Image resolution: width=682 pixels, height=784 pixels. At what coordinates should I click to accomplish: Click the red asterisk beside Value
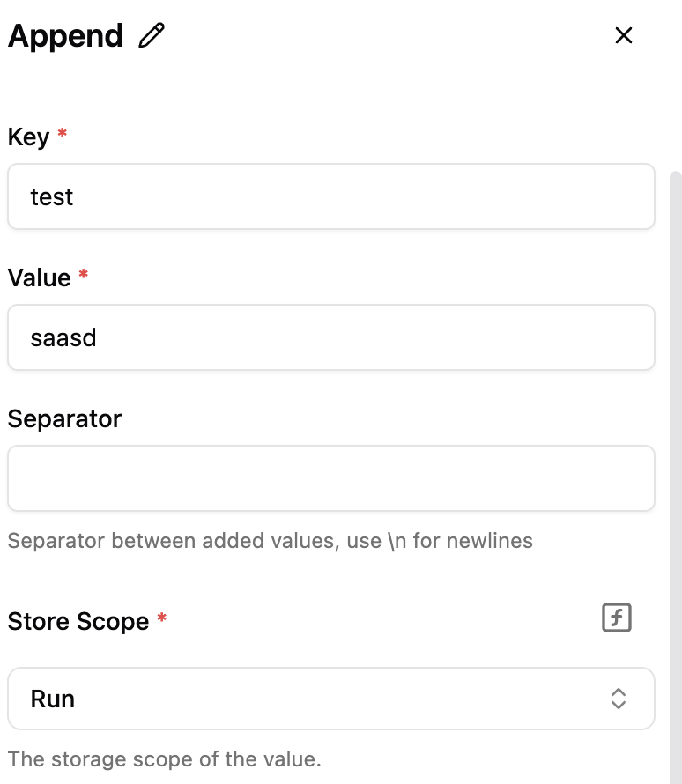84,276
